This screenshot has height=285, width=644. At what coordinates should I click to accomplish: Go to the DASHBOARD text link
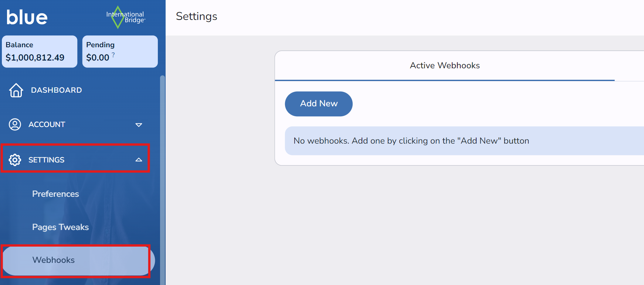point(56,90)
